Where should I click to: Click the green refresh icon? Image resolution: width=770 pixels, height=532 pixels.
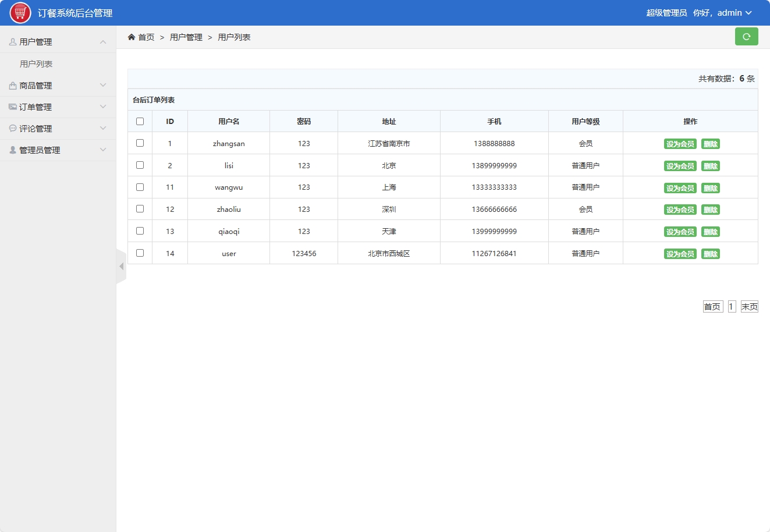pyautogui.click(x=747, y=36)
